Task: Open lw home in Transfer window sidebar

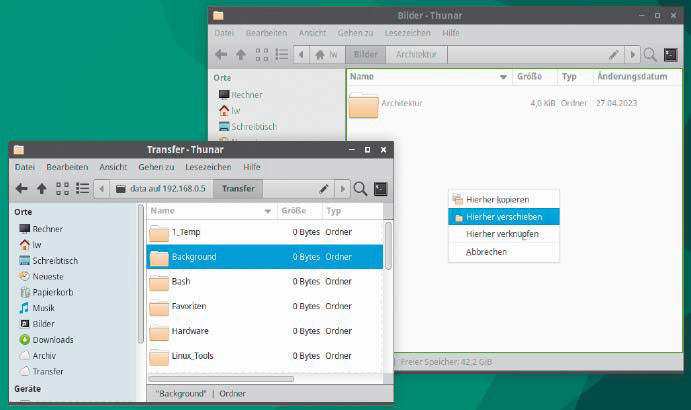Action: click(x=30, y=245)
